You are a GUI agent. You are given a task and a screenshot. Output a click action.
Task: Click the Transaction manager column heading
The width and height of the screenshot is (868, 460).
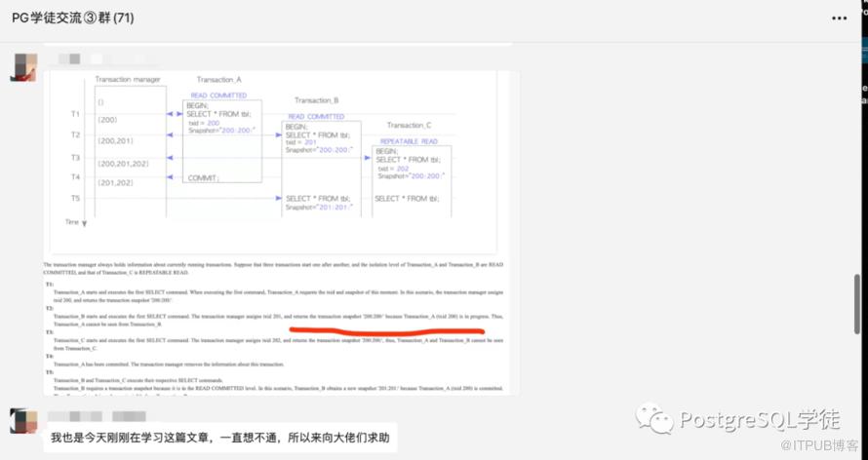click(x=129, y=79)
